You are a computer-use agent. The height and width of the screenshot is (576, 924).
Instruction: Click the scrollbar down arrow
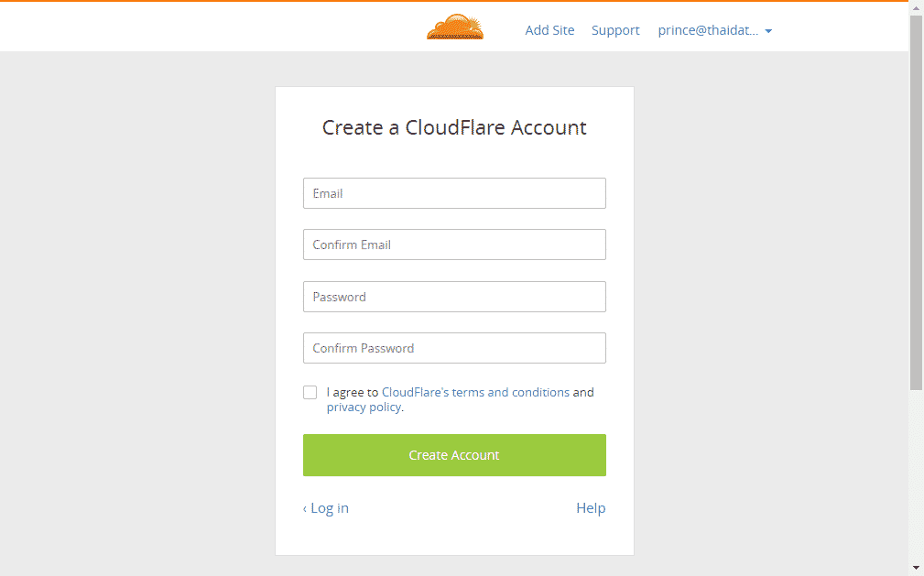[x=916, y=569]
